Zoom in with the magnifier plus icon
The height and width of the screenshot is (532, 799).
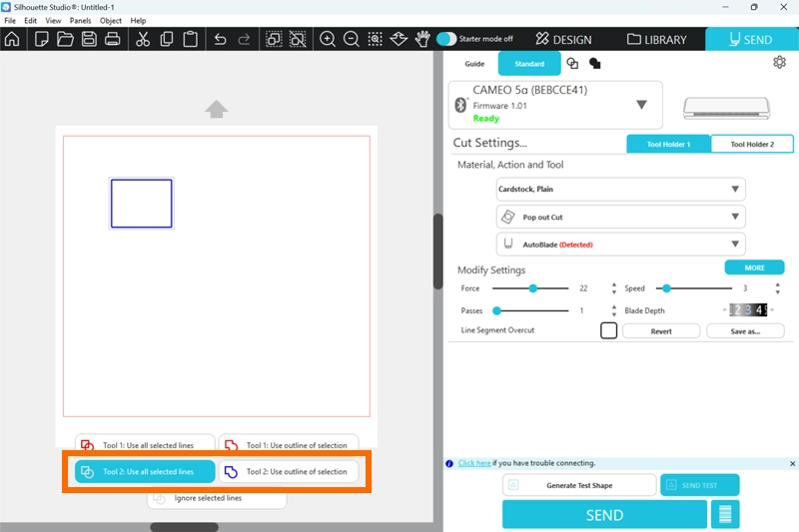pos(327,40)
